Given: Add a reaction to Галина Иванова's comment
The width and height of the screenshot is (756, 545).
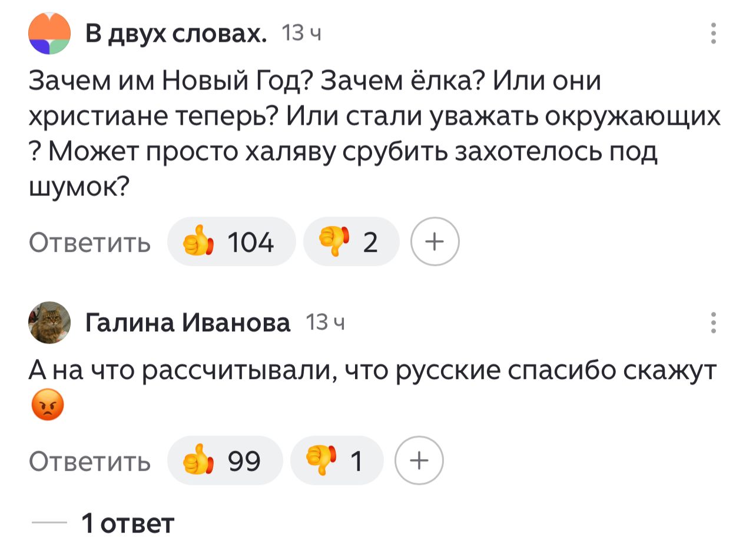Looking at the screenshot, I should tap(419, 461).
